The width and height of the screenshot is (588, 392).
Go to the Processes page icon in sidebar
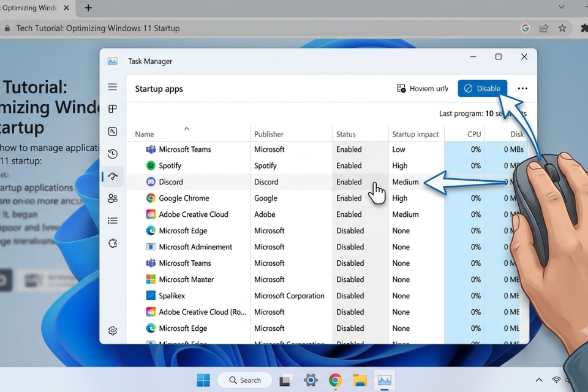click(113, 109)
